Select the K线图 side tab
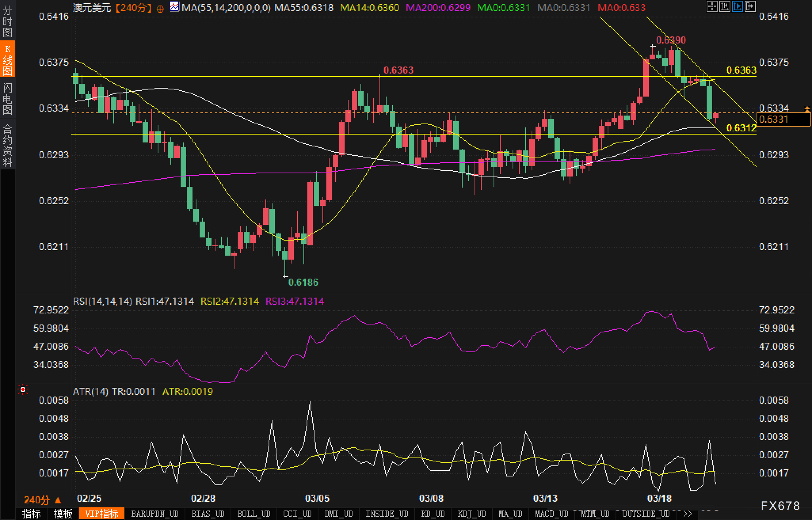Image resolution: width=812 pixels, height=520 pixels. 8,59
